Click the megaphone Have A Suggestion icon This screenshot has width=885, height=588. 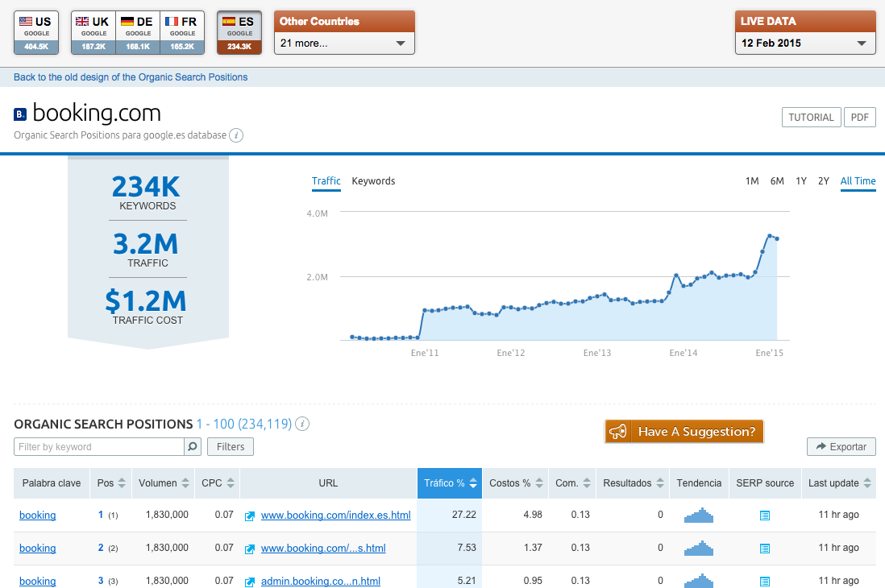click(618, 432)
